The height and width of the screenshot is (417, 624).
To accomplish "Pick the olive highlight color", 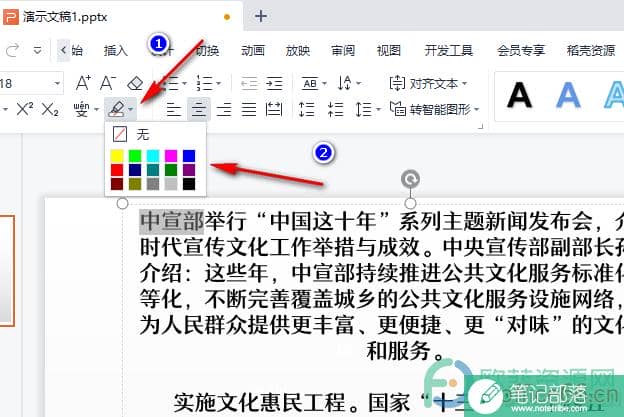I will pyautogui.click(x=135, y=184).
